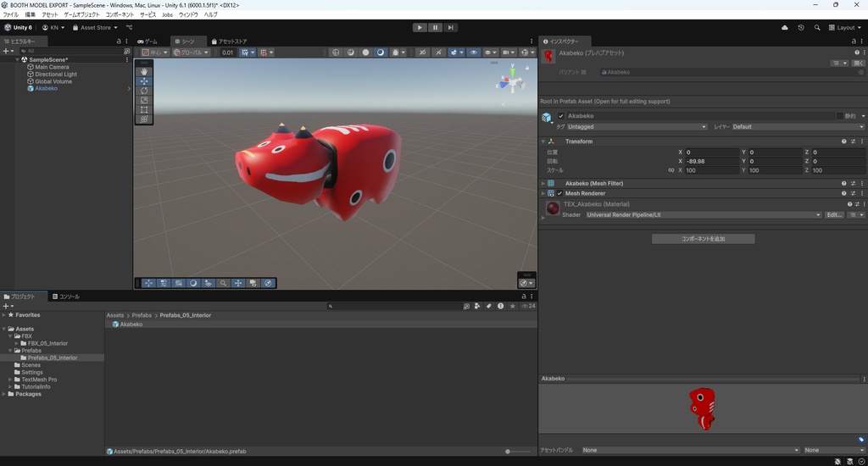868x466 pixels.
Task: Click the shader Edit... button
Action: pyautogui.click(x=834, y=214)
